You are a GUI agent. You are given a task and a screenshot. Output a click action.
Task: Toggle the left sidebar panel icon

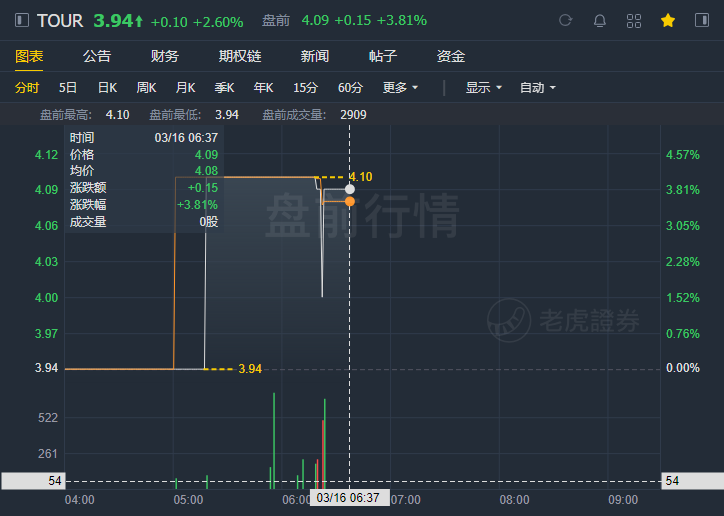(x=22, y=20)
